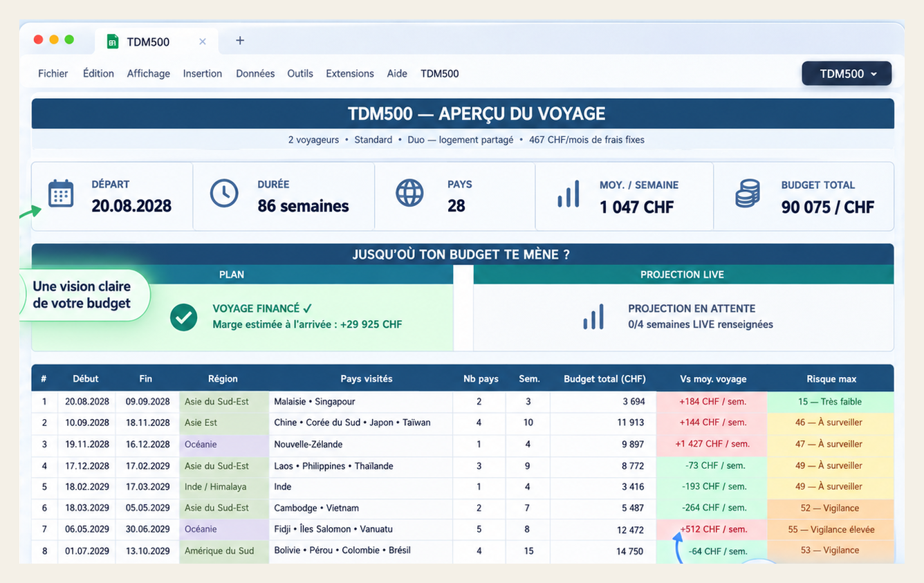Click the 467 CHF/mois de frais fixes text
This screenshot has height=583, width=924.
[x=586, y=140]
